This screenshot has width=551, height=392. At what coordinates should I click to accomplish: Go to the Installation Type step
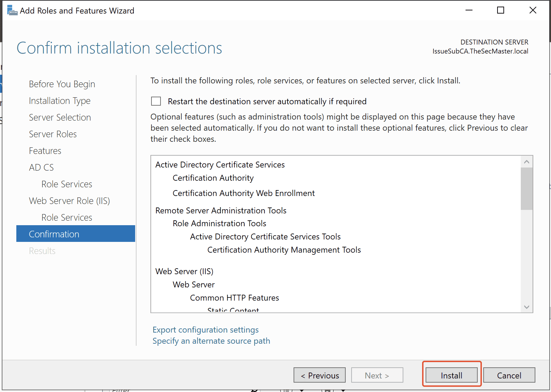[x=60, y=101]
